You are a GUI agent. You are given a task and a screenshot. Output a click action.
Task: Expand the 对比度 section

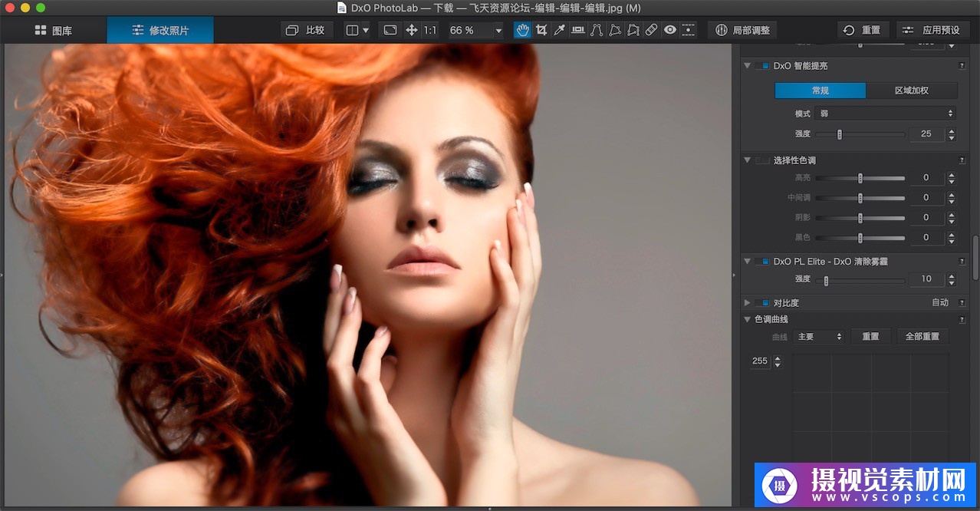point(748,303)
